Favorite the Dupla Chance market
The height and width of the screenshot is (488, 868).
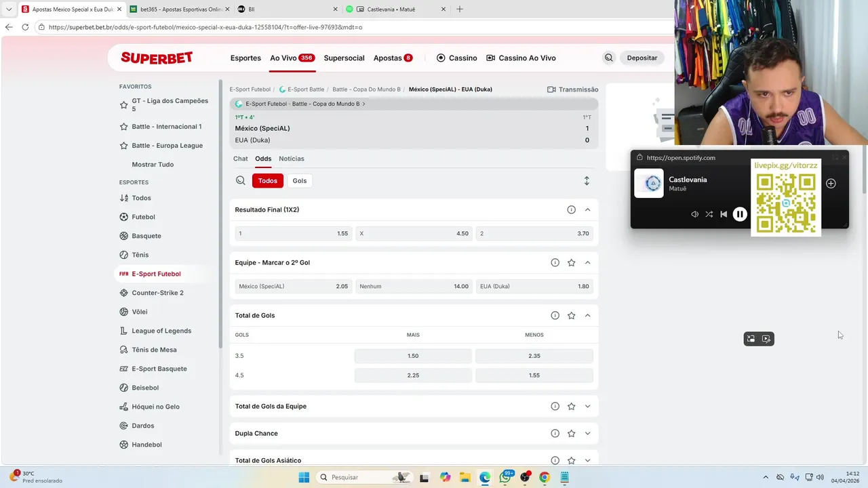pos(571,433)
